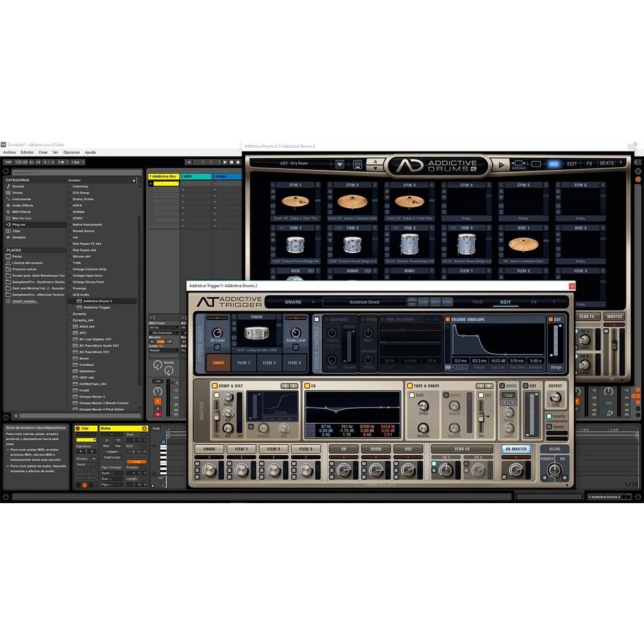Adjust the compressor Thr slider
The width and height of the screenshot is (644, 644).
pyautogui.click(x=216, y=415)
